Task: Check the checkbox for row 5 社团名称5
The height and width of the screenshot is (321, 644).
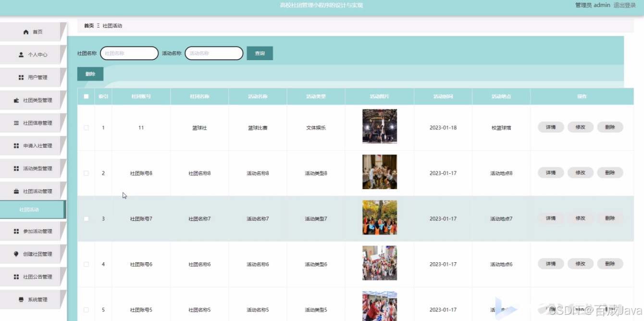Action: 86,309
